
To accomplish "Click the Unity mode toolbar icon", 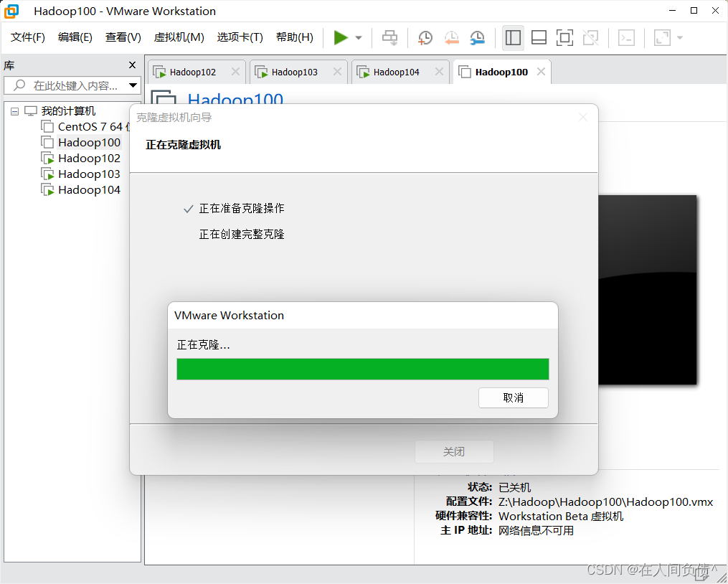I will 590,37.
